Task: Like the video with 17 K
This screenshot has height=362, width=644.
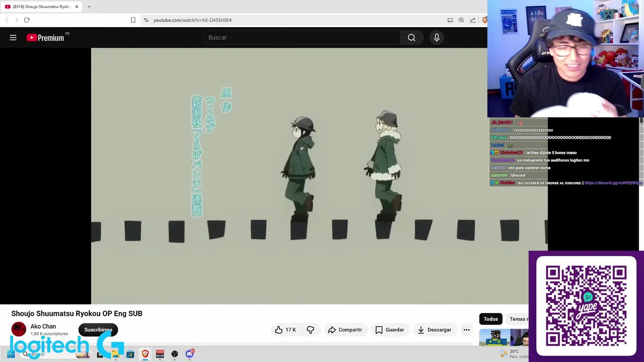Action: click(x=285, y=330)
